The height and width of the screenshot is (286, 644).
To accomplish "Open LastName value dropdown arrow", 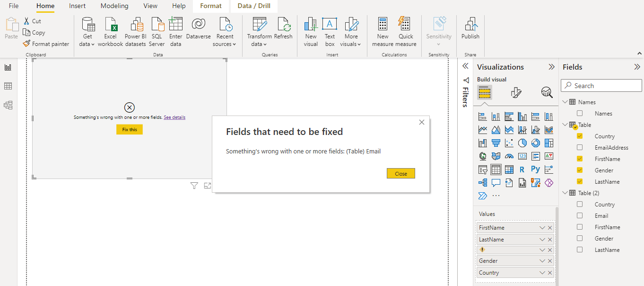I will tap(542, 240).
